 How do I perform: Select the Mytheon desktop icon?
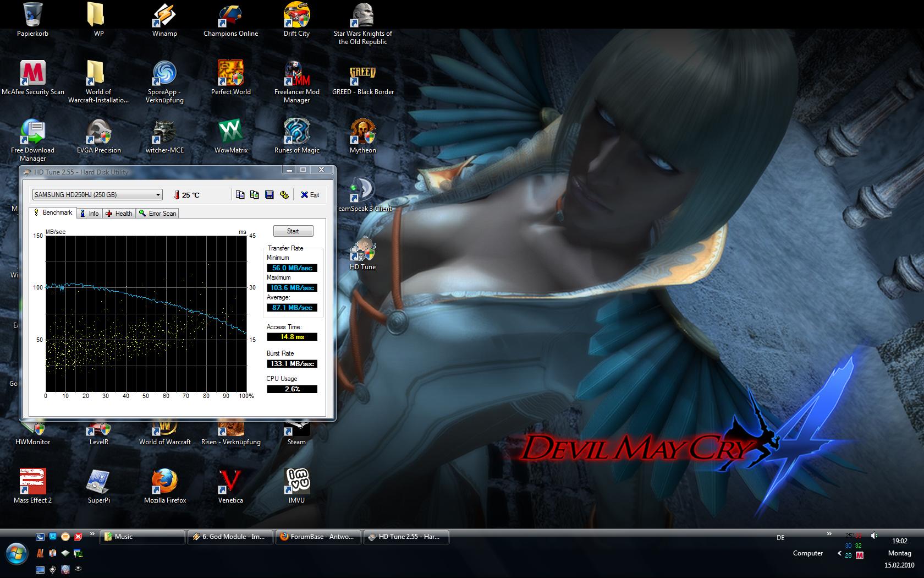coord(363,137)
